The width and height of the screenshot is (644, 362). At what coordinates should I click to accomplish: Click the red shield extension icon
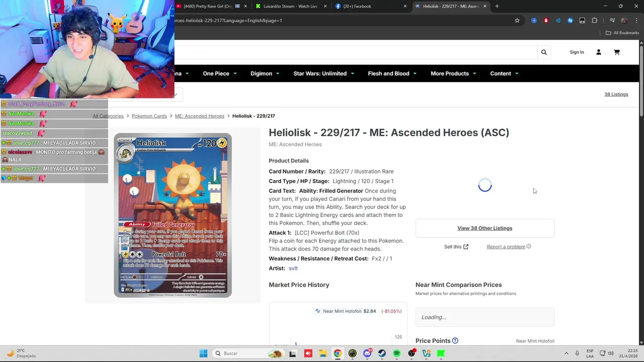coord(546,21)
